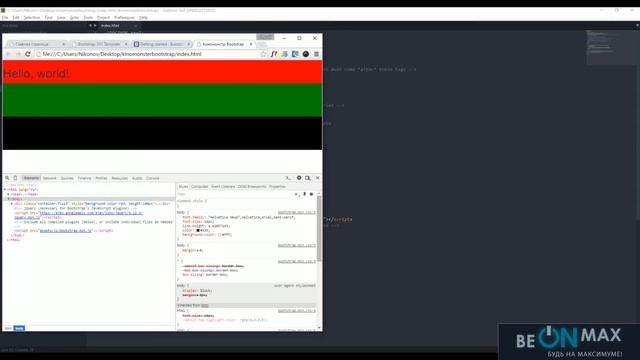Image resolution: width=640 pixels, height=360 pixels.
Task: Switch to the Bootstrap 101 Template tab
Action: coord(99,44)
